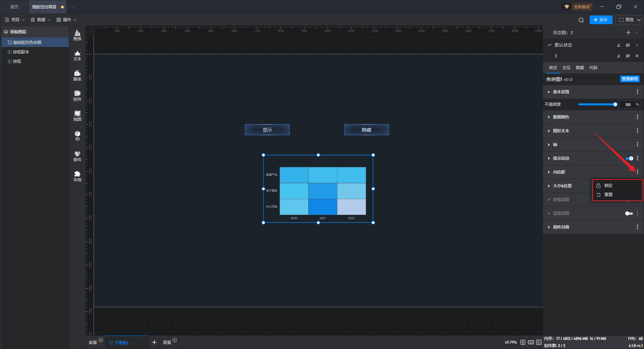Expand the 轴 section

click(549, 145)
